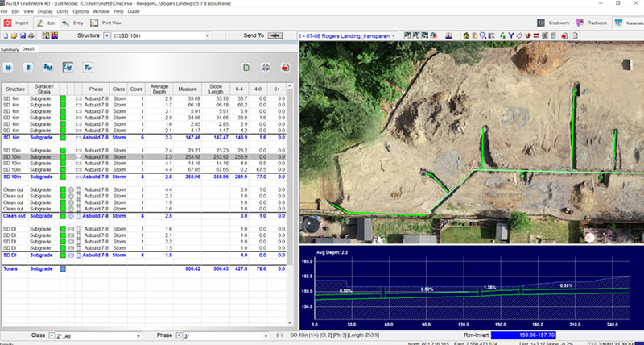The height and width of the screenshot is (345, 644).
Task: Click the green swatch in SD DI subtotal row
Action: point(63,255)
